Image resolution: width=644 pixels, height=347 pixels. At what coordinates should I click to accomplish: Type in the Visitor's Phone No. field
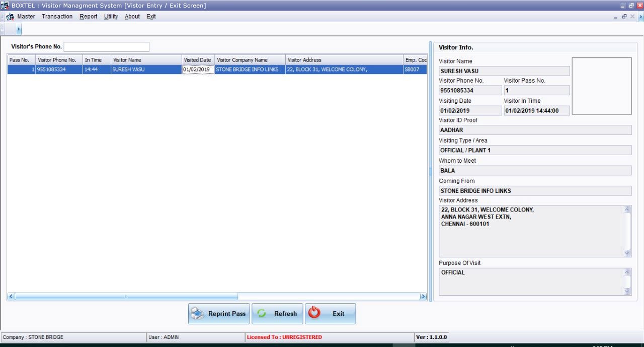(x=106, y=47)
